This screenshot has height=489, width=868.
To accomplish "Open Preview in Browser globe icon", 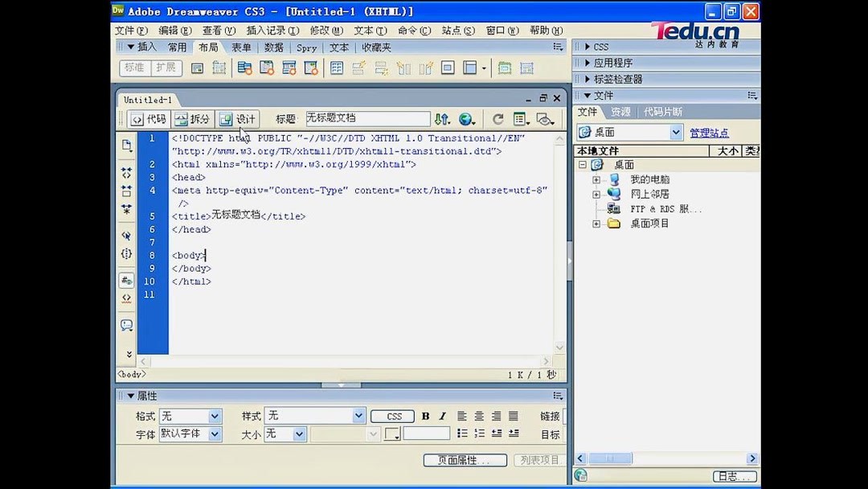I will point(468,118).
